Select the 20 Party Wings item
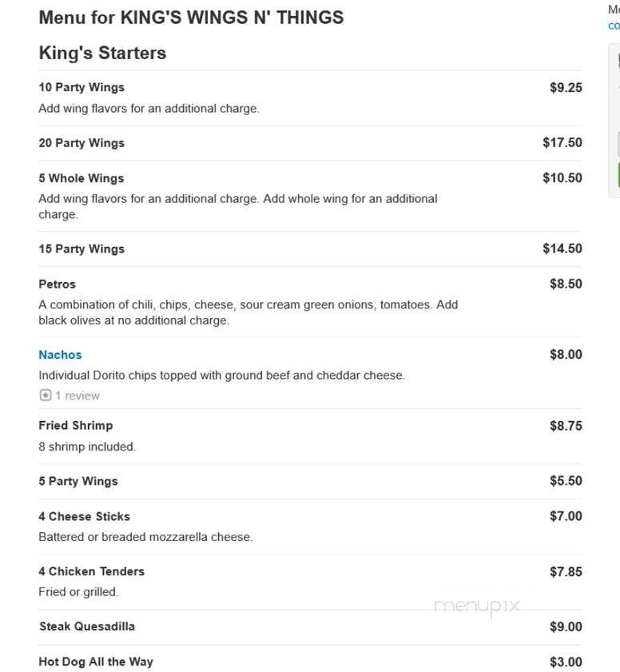620x672 pixels. 81,142
